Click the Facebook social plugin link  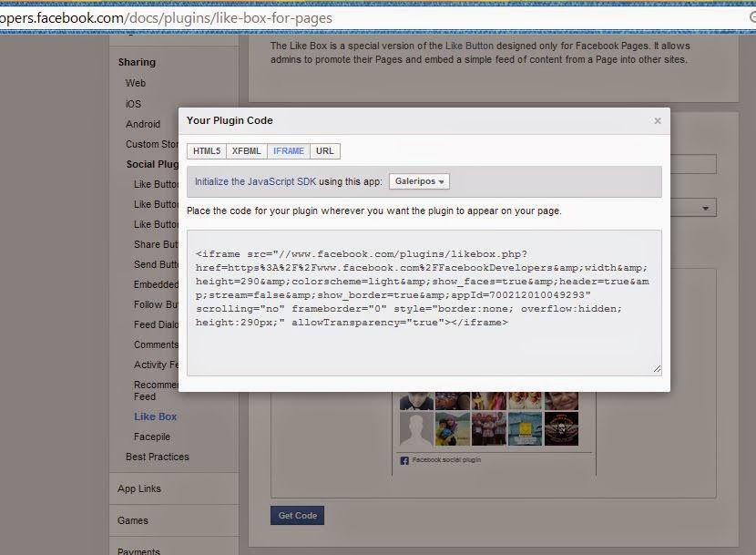click(446, 460)
